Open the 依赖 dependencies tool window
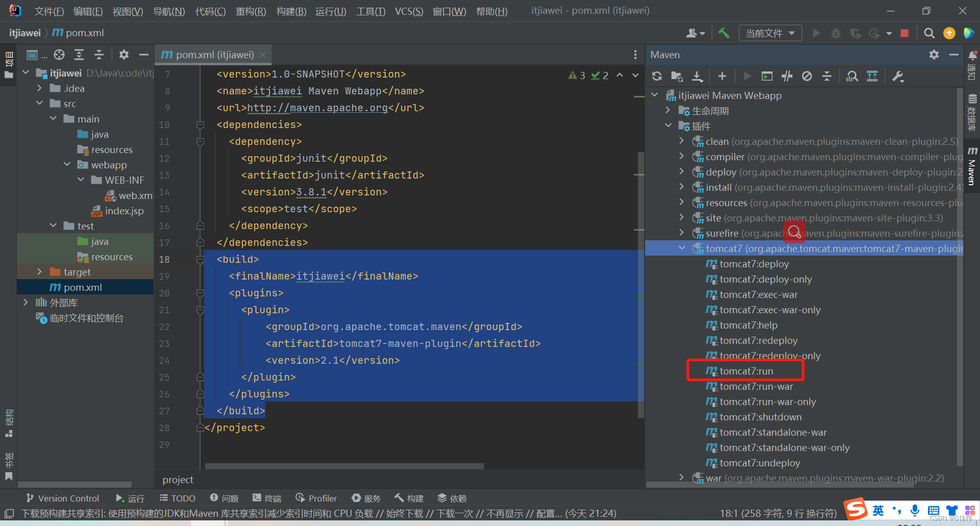 (x=452, y=498)
